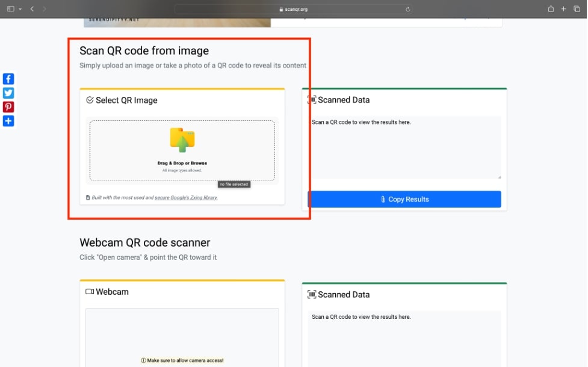Open a new tab with plus icon
This screenshot has width=588, height=367.
[x=564, y=9]
